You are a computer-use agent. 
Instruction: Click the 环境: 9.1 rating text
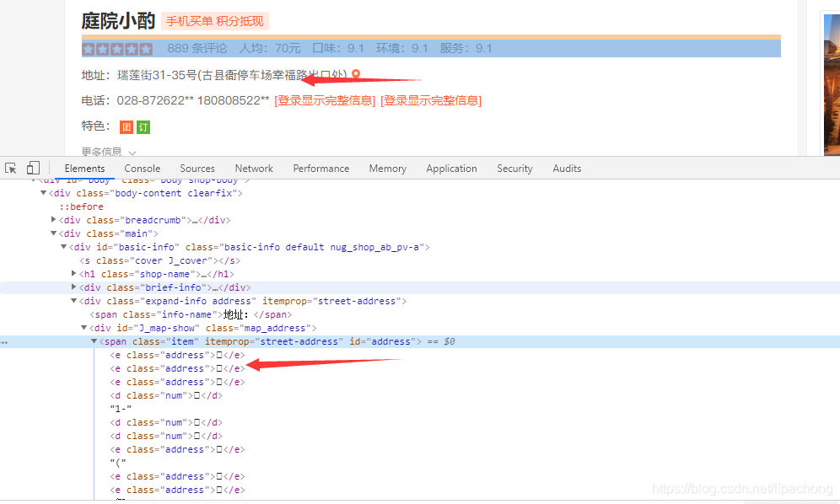coord(401,48)
